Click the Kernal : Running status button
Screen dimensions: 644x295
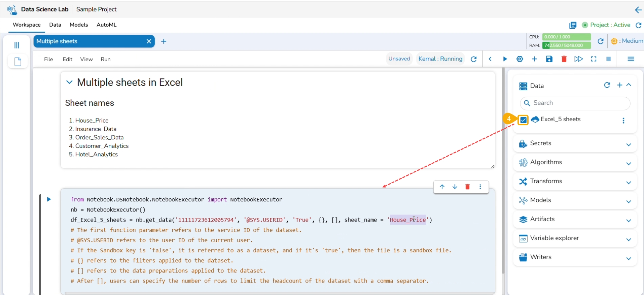440,59
